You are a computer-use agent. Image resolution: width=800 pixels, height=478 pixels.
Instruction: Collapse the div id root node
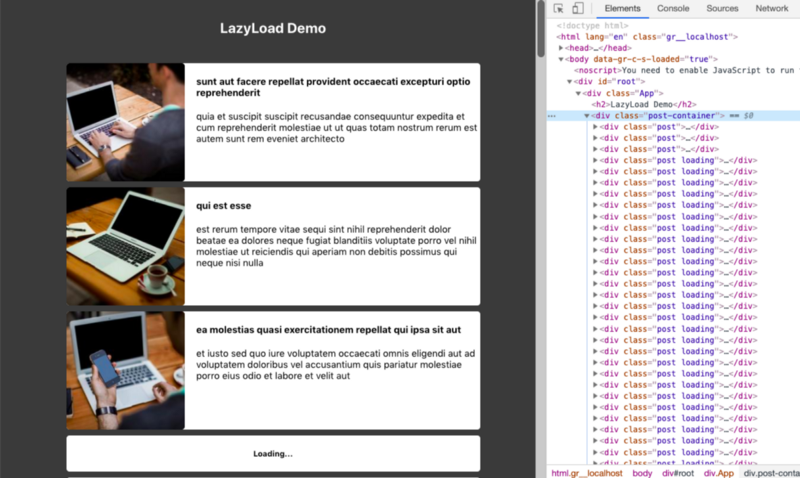click(x=570, y=82)
